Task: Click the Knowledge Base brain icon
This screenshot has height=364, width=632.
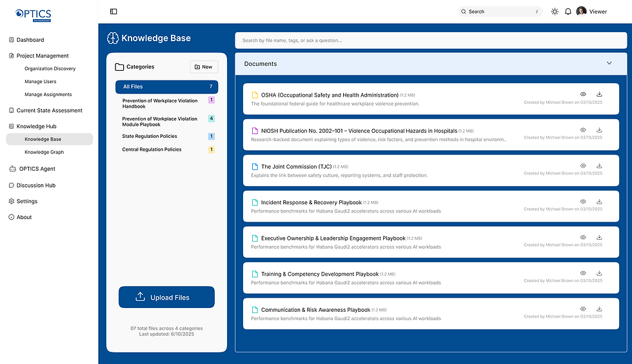Action: coord(113,38)
